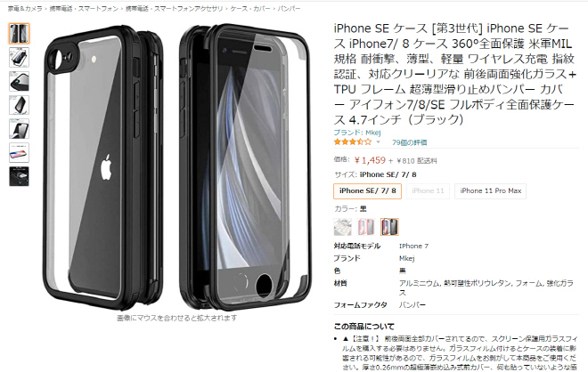Click the star rating icons
The width and height of the screenshot is (588, 372).
pos(353,142)
